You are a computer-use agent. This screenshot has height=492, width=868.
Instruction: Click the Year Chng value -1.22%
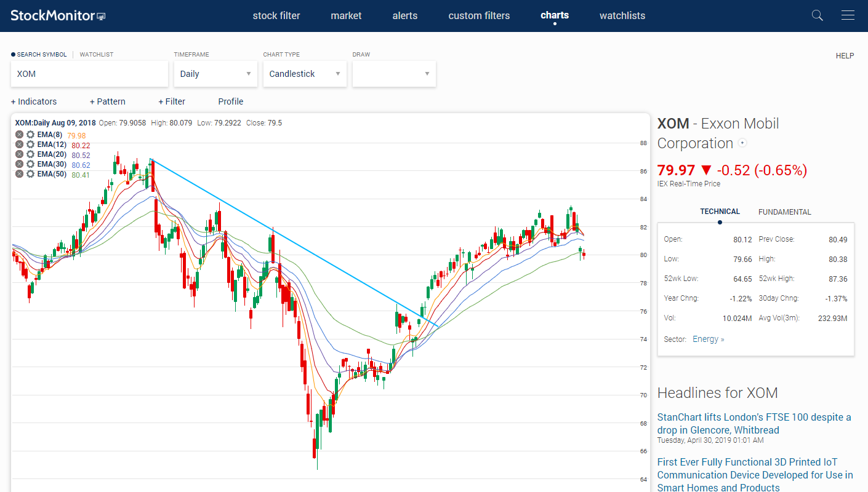[x=740, y=298]
